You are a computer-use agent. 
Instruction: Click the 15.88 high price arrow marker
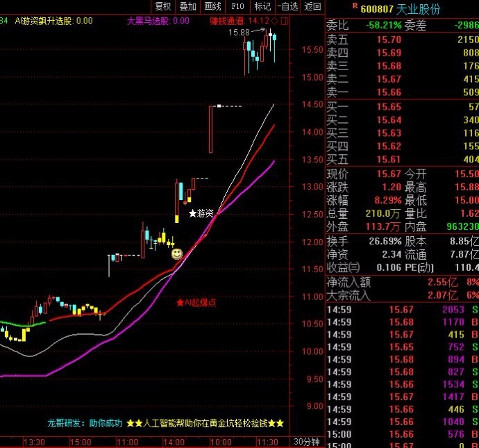pyautogui.click(x=247, y=32)
